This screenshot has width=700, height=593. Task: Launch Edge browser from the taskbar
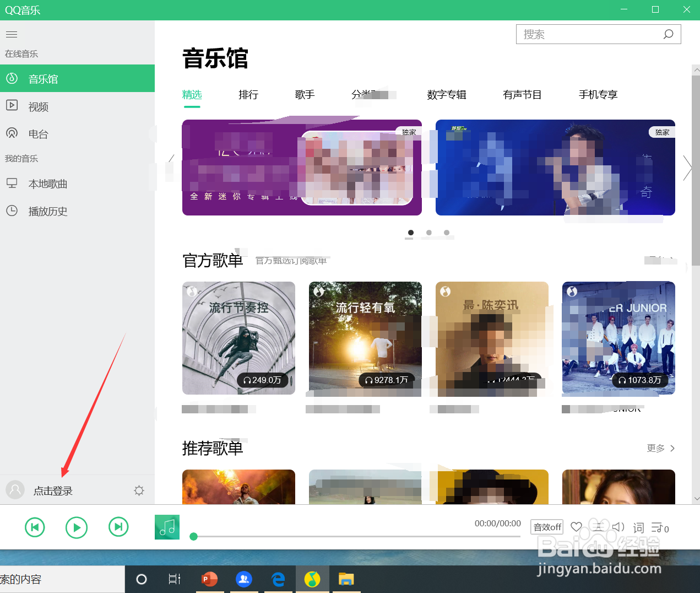point(278,579)
